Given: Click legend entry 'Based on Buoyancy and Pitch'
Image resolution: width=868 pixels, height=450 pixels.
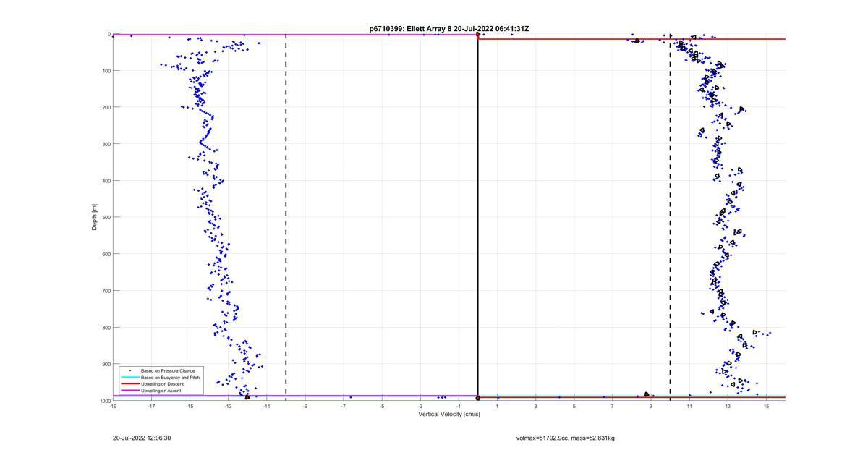Looking at the screenshot, I should [x=170, y=378].
